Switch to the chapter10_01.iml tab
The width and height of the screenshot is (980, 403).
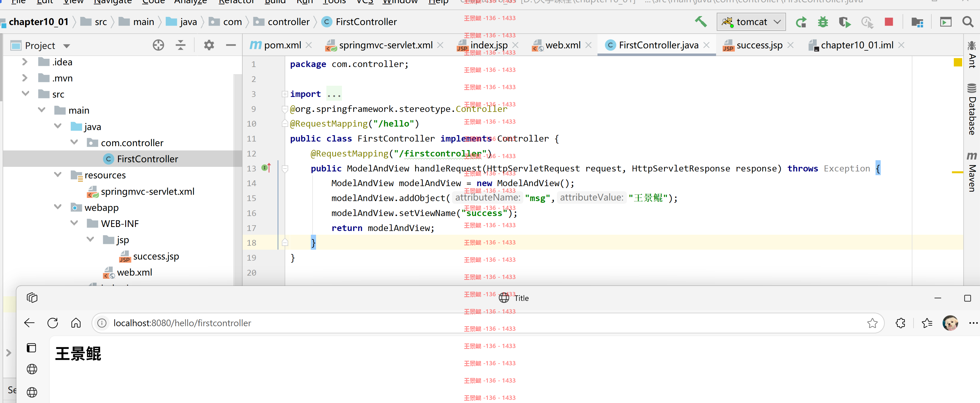click(857, 45)
